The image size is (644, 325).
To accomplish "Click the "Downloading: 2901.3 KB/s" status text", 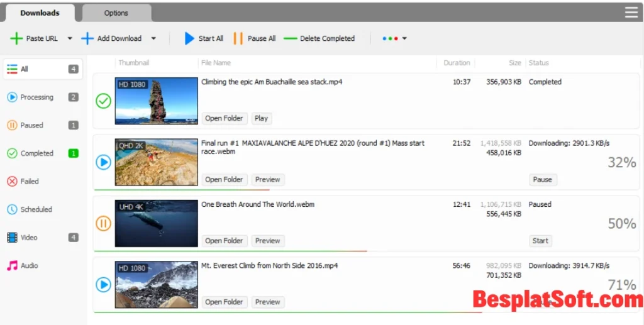I will 569,143.
